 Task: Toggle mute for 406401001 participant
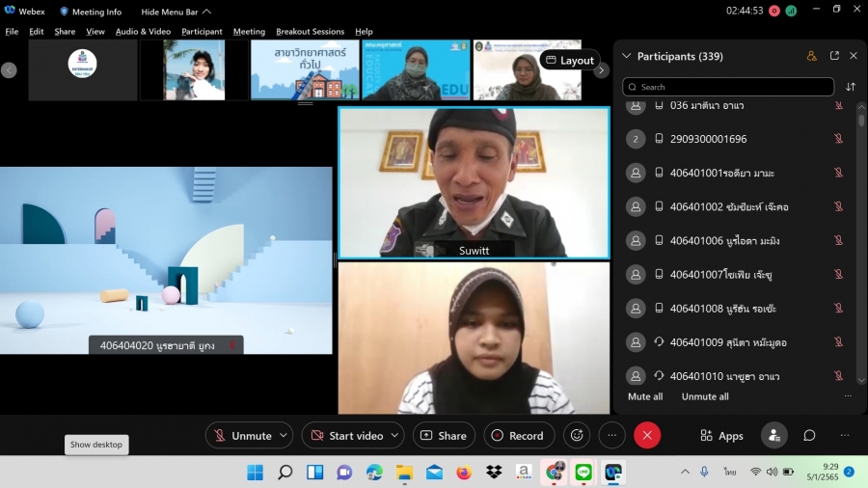(x=838, y=173)
